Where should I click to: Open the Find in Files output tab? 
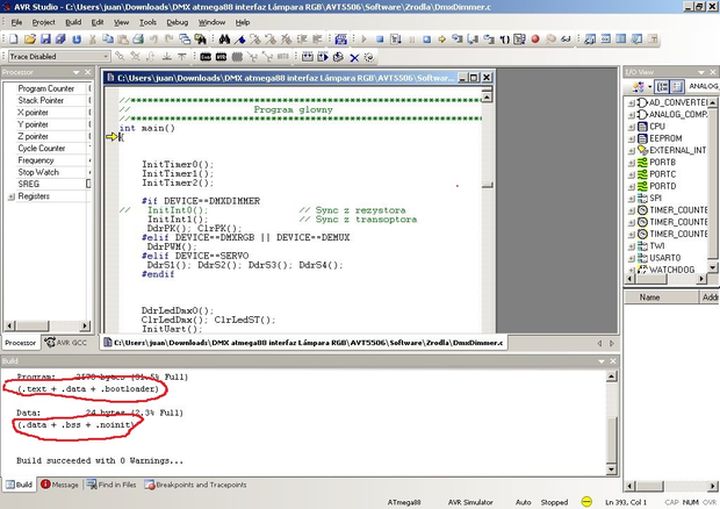click(112, 485)
